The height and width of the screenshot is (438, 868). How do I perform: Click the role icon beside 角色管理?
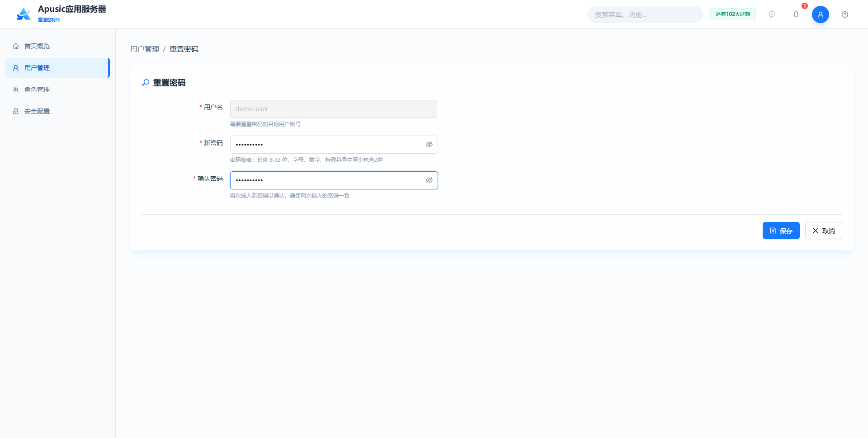[x=16, y=89]
